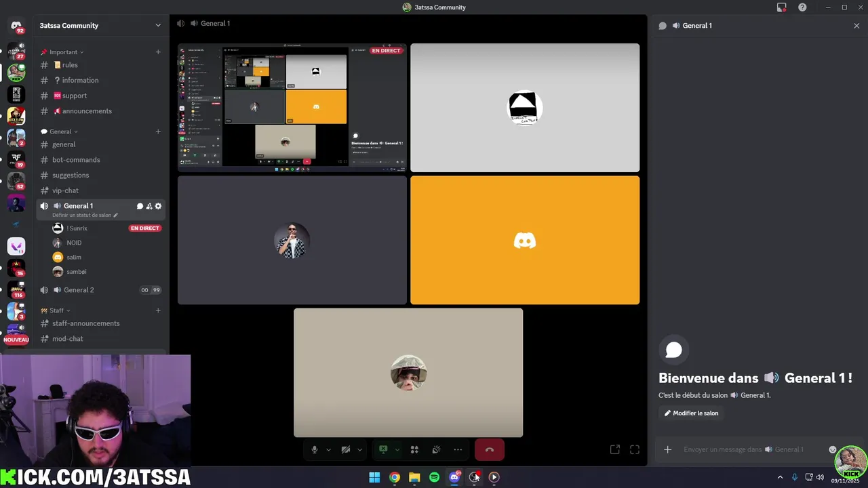Click the Discord taskbar icon
The width and height of the screenshot is (868, 488).
tap(454, 477)
